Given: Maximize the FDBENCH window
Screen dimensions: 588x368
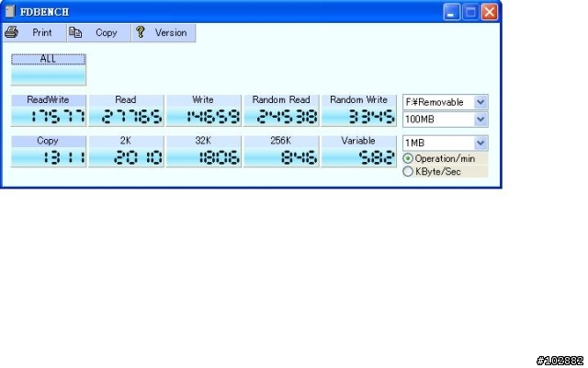Looking at the screenshot, I should click(470, 12).
